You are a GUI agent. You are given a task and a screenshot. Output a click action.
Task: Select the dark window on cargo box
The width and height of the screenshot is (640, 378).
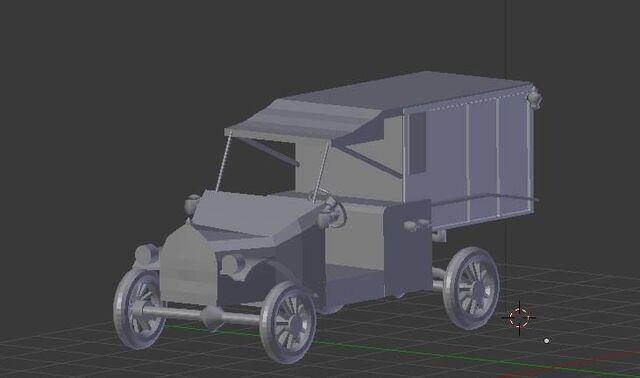click(417, 144)
